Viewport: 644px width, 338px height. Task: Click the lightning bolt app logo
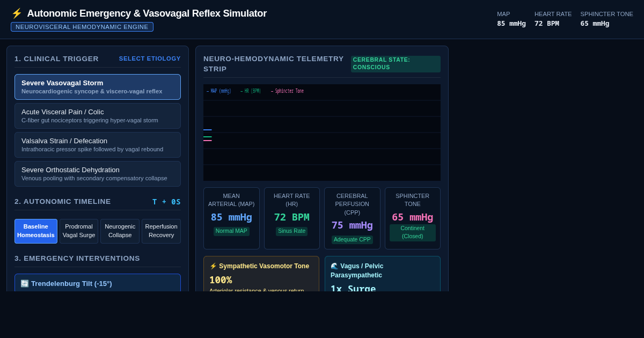tap(17, 13)
